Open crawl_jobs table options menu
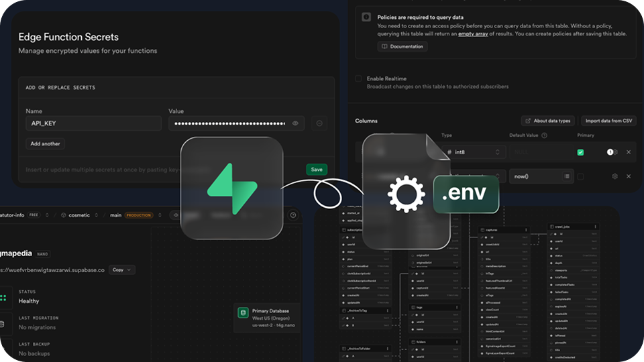This screenshot has height=362, width=644. click(x=595, y=227)
